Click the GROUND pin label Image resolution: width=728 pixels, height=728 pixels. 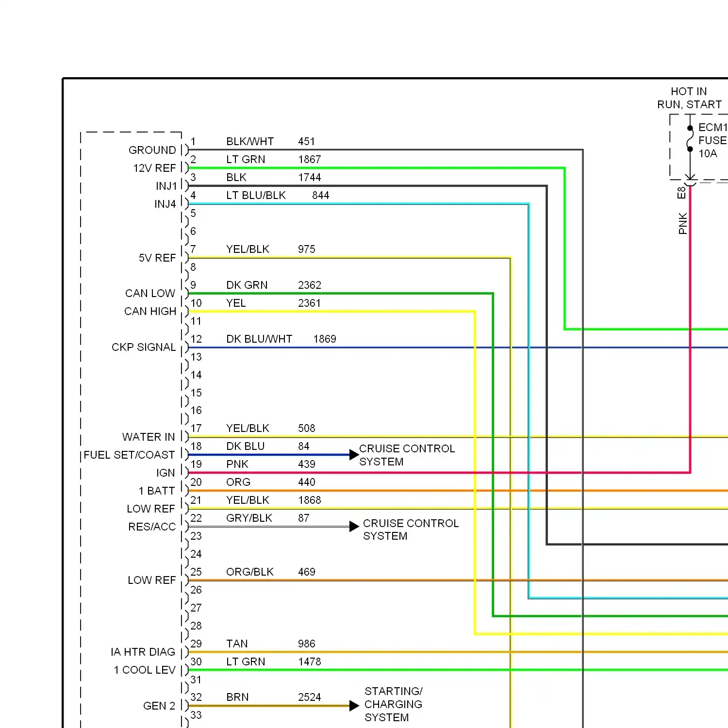pos(152,150)
